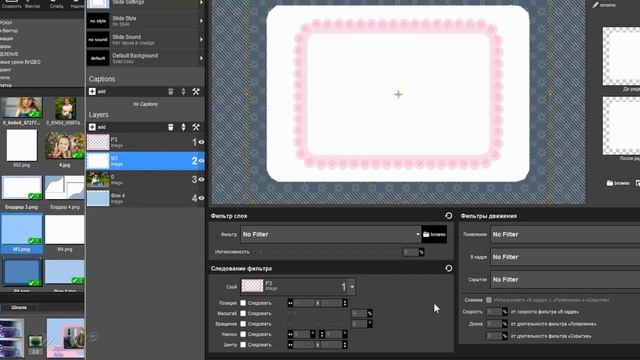
Task: Select slide thumbnail with pink frame in timeline
Action: [65, 338]
